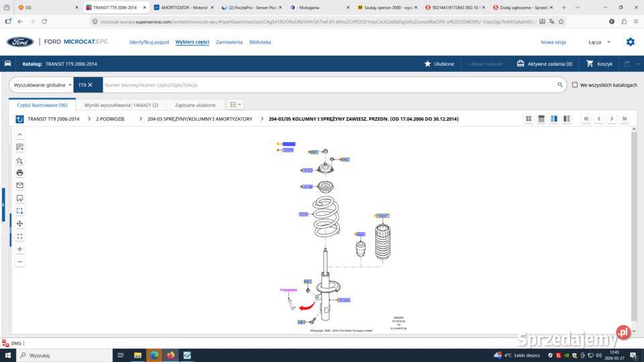
Task: Click the part number search input field
Action: point(329,85)
